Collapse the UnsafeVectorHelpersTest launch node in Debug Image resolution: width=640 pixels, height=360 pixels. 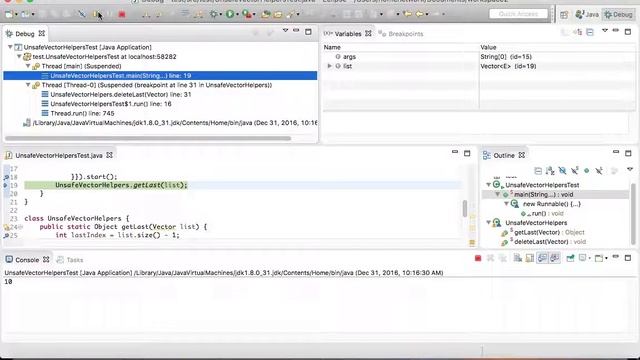[10, 47]
